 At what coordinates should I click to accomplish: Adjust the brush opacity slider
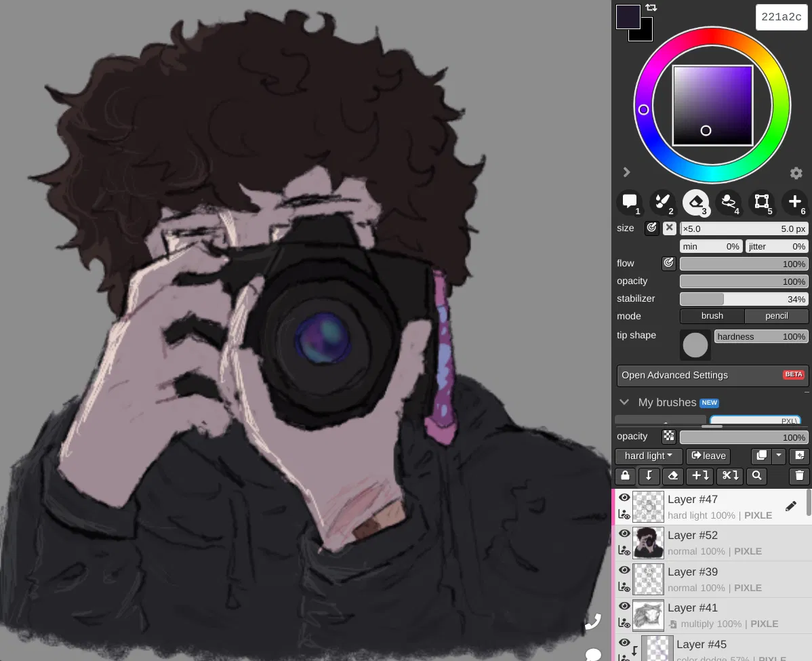(744, 281)
